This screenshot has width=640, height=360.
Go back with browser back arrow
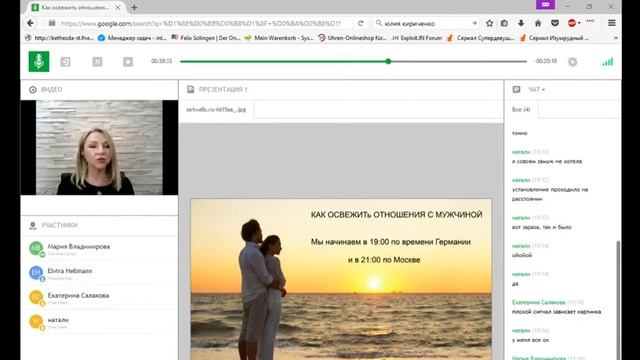(30, 23)
